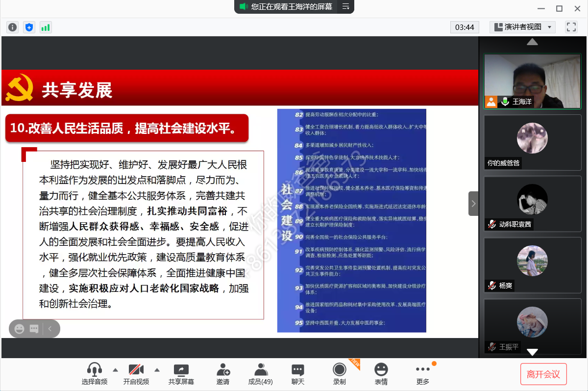Click muted mic icon for 动科职袁茜
The height and width of the screenshot is (391, 588).
click(x=492, y=224)
